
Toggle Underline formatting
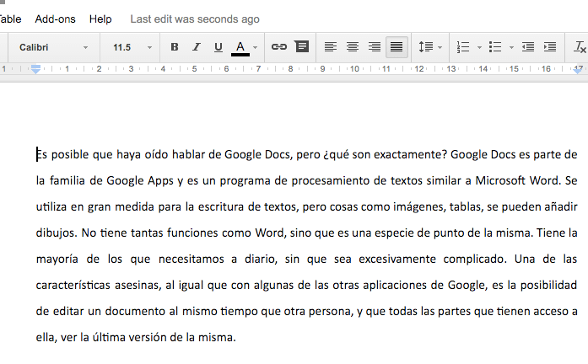tap(218, 47)
